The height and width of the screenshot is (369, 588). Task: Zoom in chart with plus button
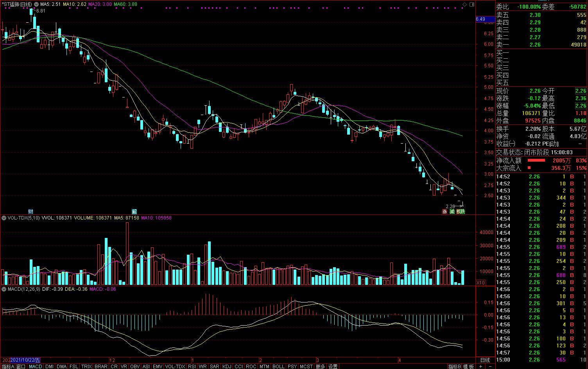coord(480,367)
